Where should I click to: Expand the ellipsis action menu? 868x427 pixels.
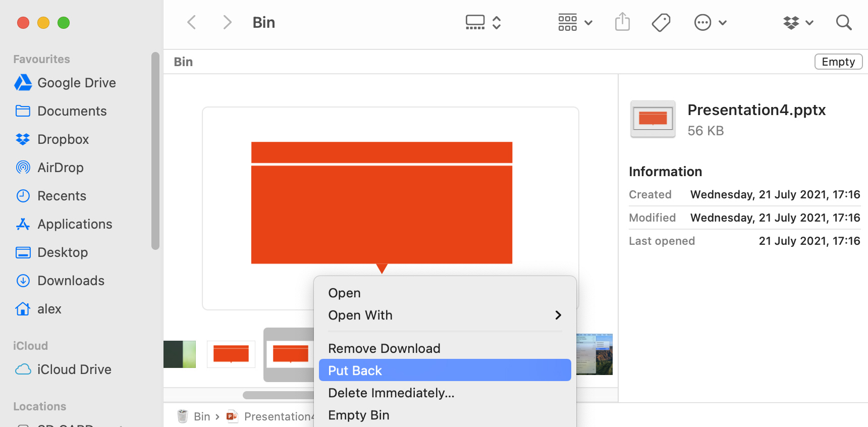710,22
